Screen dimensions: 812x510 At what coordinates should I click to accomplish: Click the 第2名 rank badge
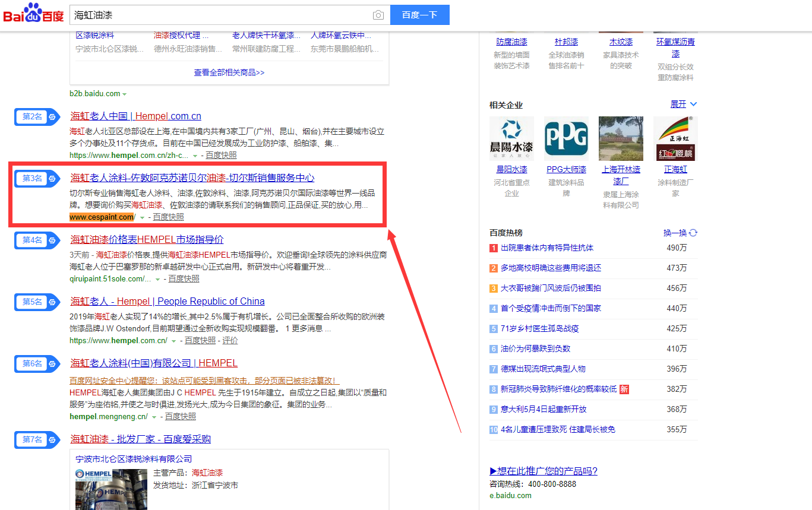[37, 116]
